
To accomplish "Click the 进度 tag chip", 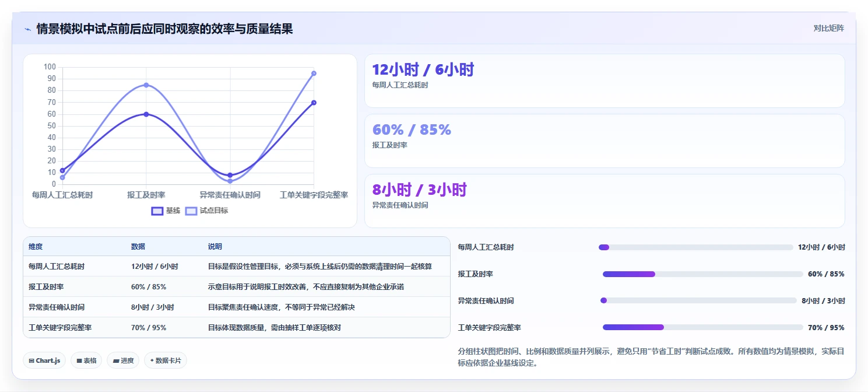I will pyautogui.click(x=123, y=360).
